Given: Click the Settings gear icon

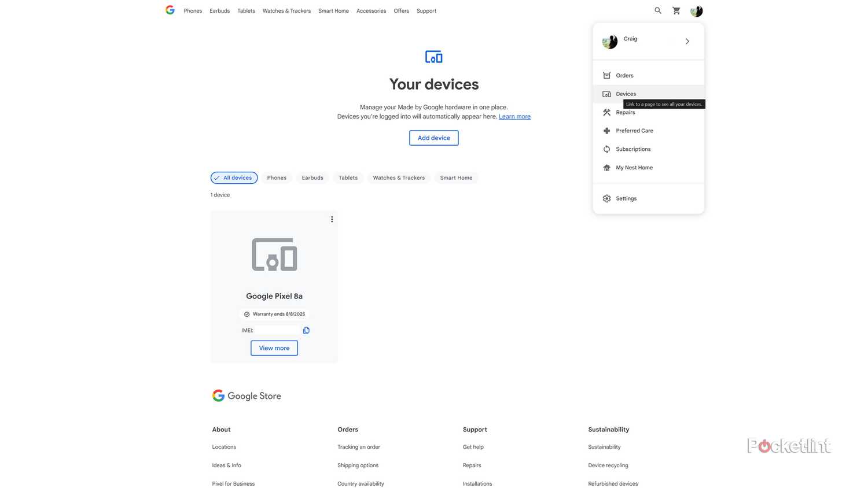Looking at the screenshot, I should point(606,198).
